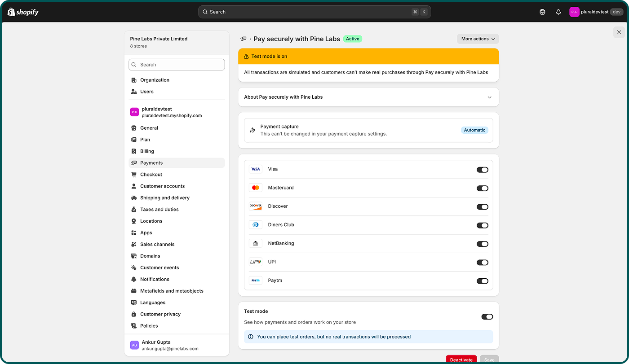This screenshot has height=364, width=629.
Task: Click the test orders info notice
Action: (x=368, y=337)
